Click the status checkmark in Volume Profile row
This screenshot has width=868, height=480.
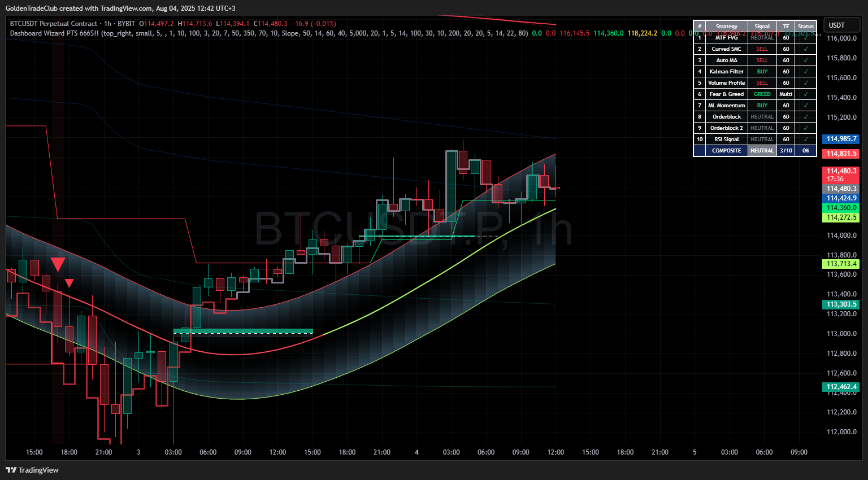tap(806, 83)
